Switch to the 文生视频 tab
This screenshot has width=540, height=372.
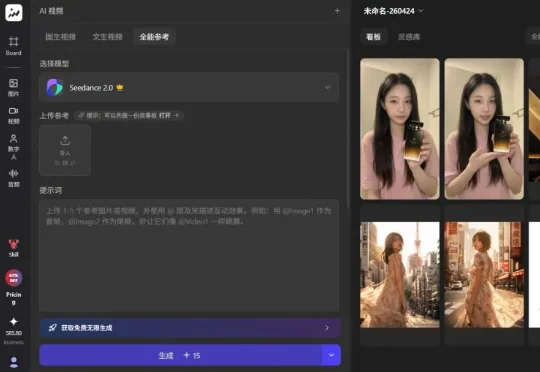107,37
